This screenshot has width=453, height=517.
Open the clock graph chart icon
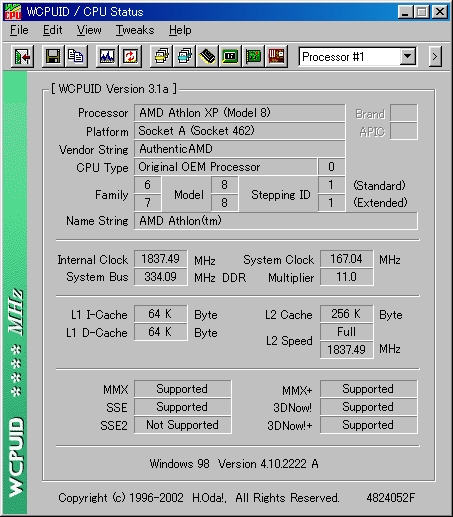[107, 57]
